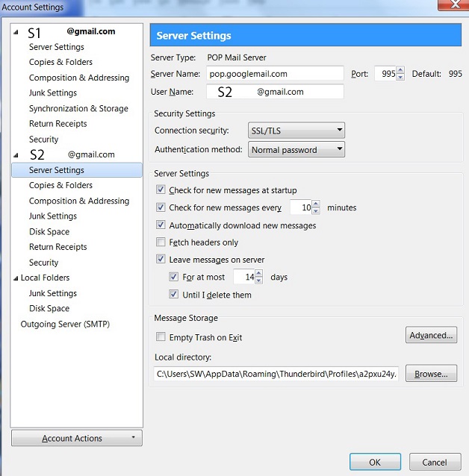Open Junk Settings under S1 account
This screenshot has height=476, width=469.
(x=53, y=93)
